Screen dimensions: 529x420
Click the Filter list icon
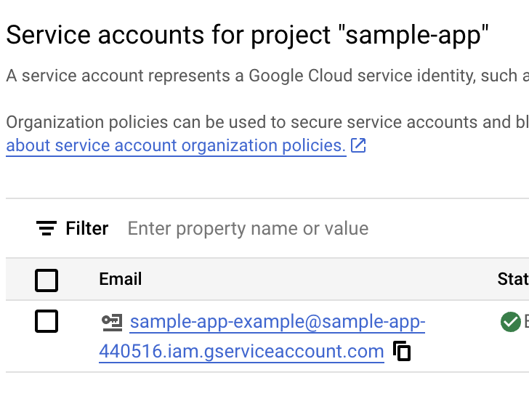[x=47, y=229]
